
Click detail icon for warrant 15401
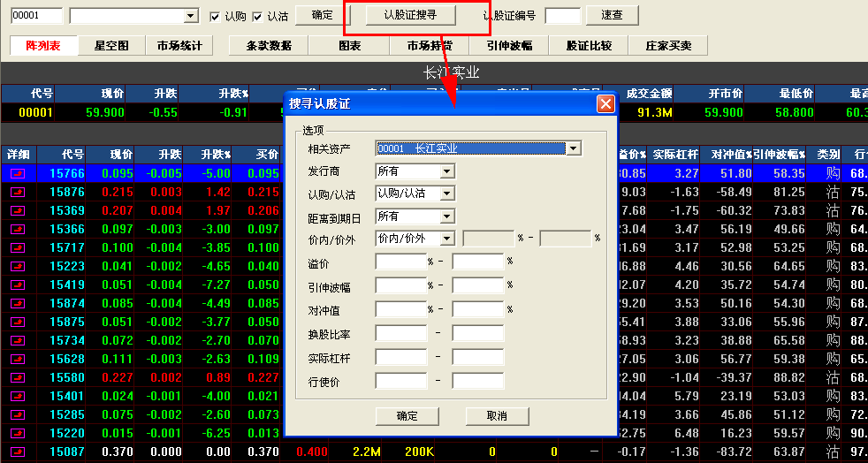coord(18,397)
